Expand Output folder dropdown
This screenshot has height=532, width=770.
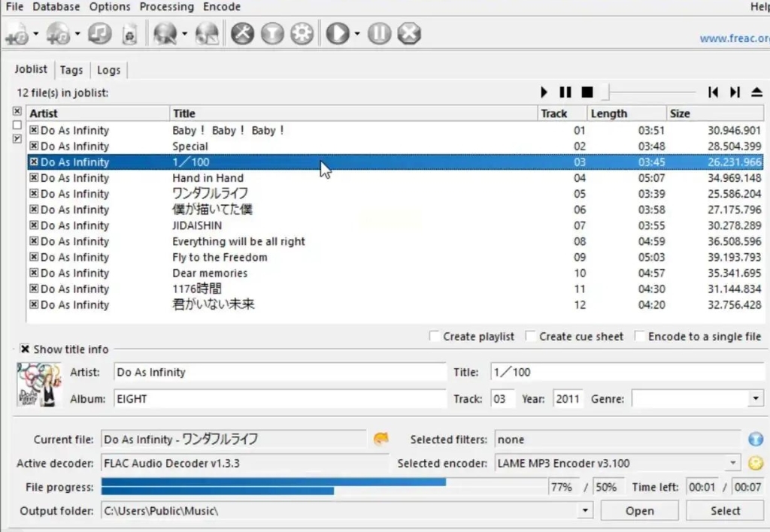(x=585, y=511)
